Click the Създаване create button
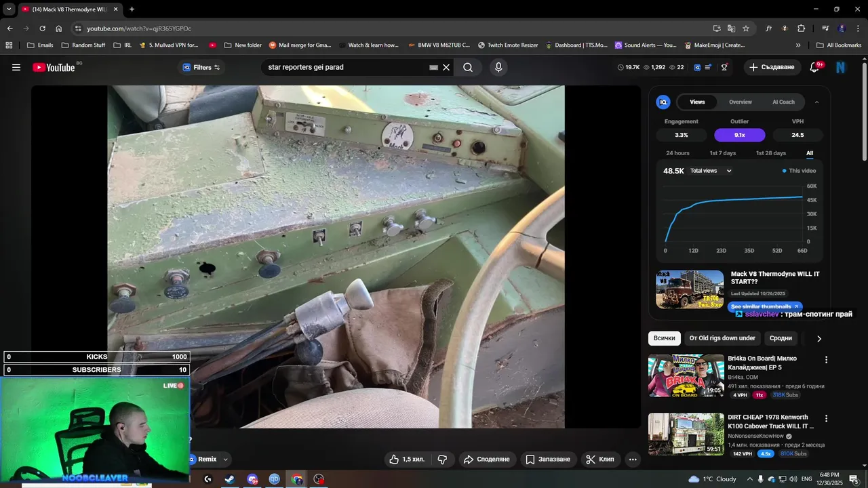The image size is (868, 488). click(772, 67)
